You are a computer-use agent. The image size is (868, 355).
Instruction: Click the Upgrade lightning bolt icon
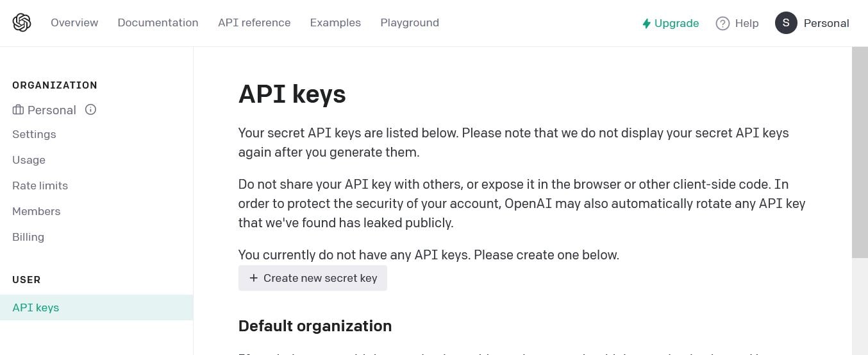(x=646, y=24)
